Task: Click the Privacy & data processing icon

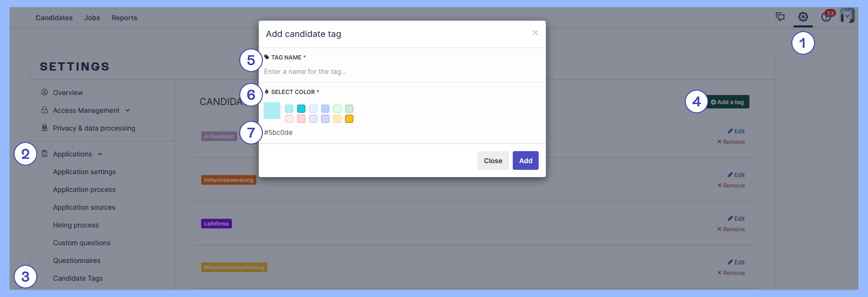Action: tap(45, 128)
